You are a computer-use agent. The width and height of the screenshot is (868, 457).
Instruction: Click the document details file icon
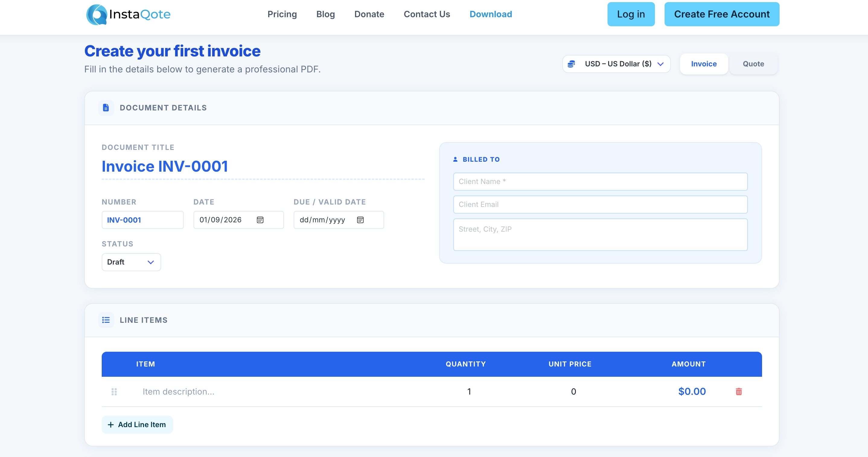[x=106, y=108]
